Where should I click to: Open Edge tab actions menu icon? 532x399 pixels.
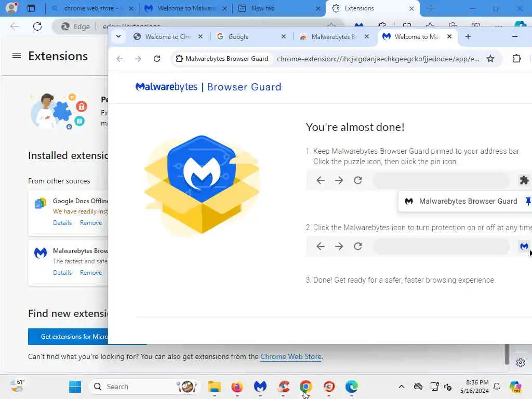tap(31, 8)
